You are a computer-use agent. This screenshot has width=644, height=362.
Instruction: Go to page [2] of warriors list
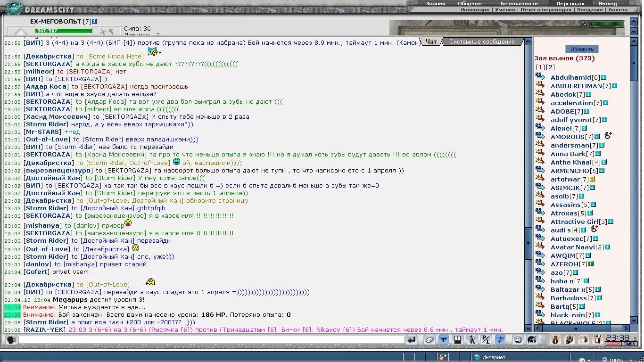coord(550,67)
